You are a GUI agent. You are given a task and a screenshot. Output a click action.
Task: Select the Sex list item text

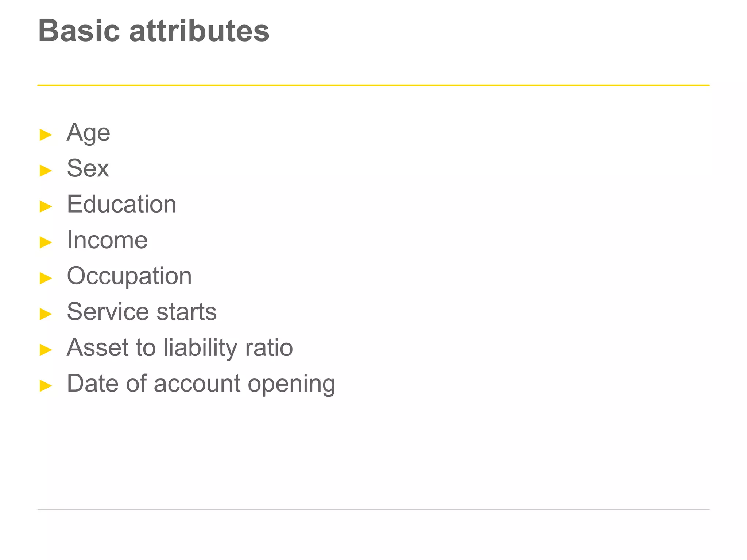tap(88, 168)
